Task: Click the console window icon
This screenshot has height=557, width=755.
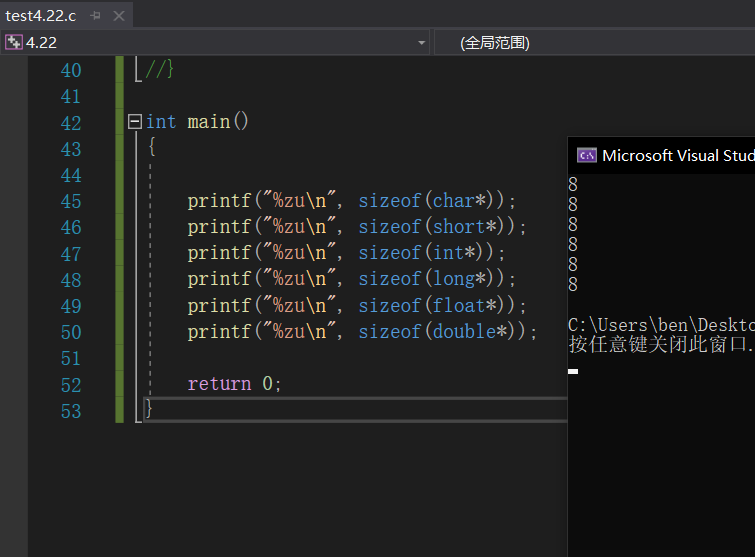Action: (586, 155)
